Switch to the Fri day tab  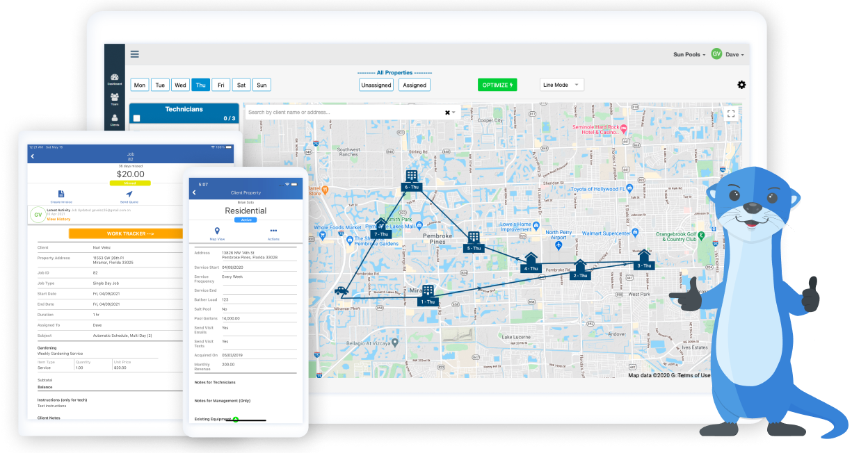click(221, 85)
